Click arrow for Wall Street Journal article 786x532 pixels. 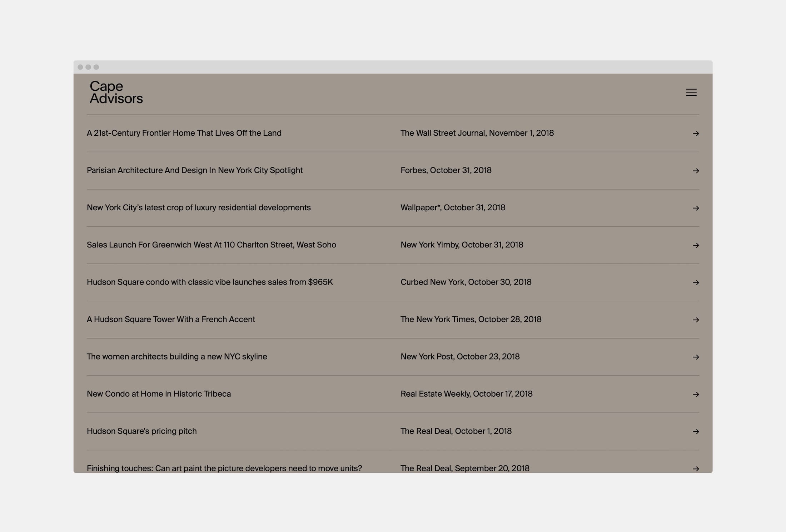click(696, 134)
